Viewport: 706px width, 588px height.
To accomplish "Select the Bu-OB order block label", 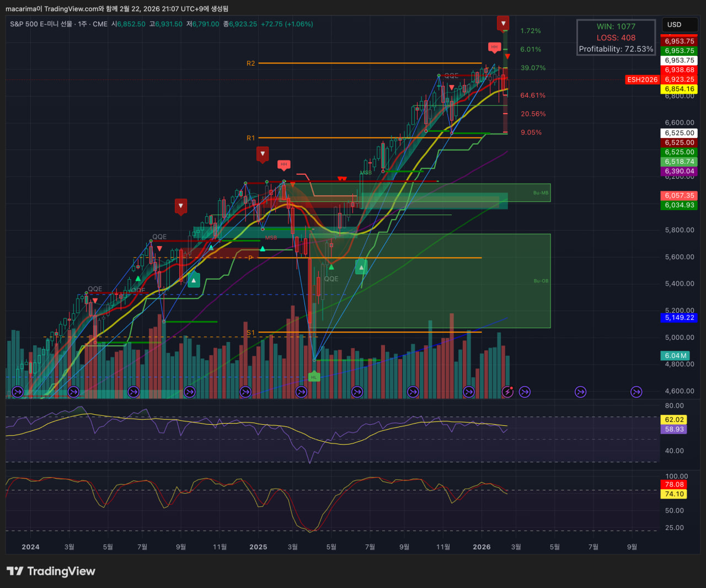I will (541, 281).
